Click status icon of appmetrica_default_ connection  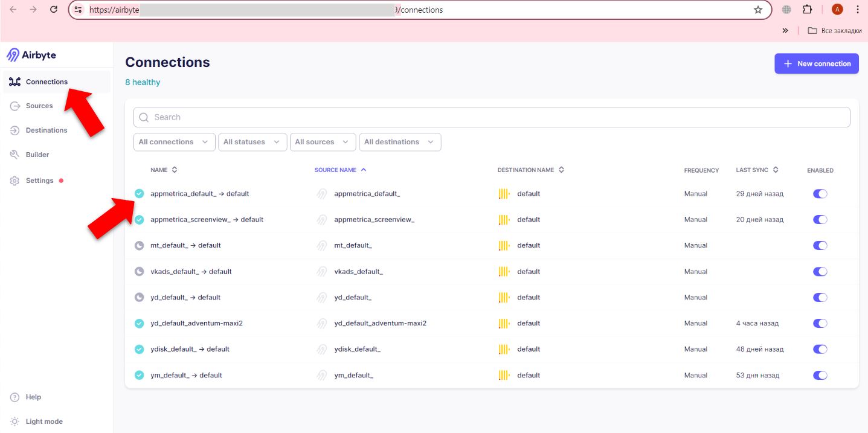pyautogui.click(x=139, y=194)
